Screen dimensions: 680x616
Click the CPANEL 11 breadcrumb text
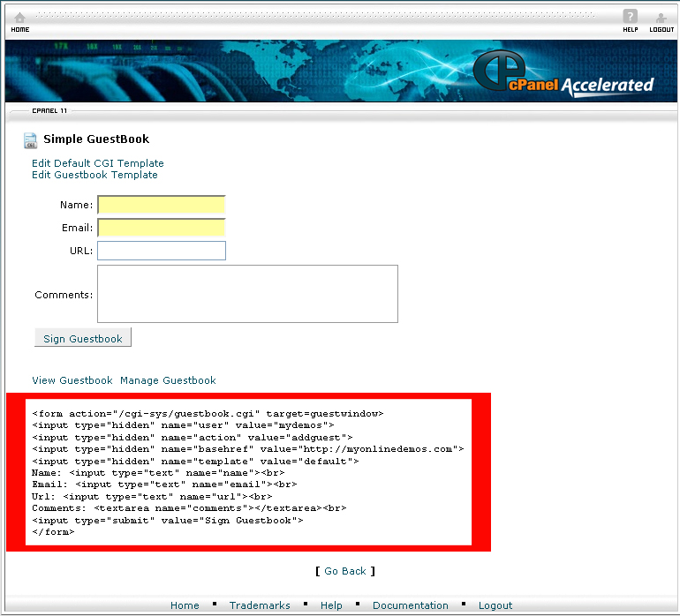49,110
